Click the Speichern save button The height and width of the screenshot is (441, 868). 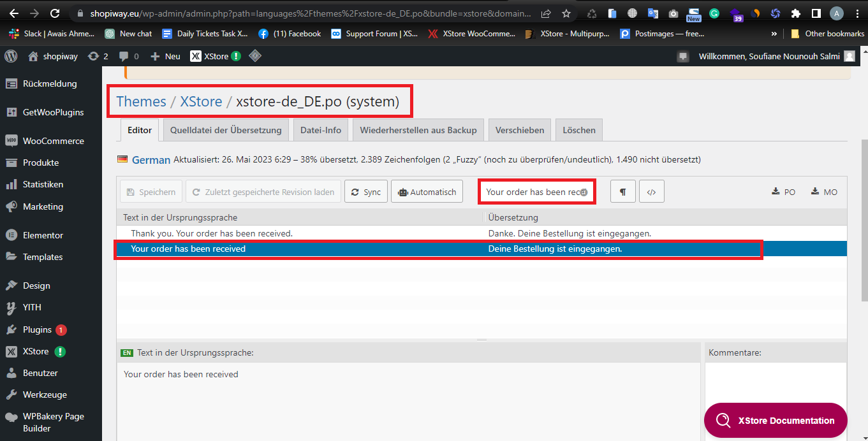click(x=151, y=192)
